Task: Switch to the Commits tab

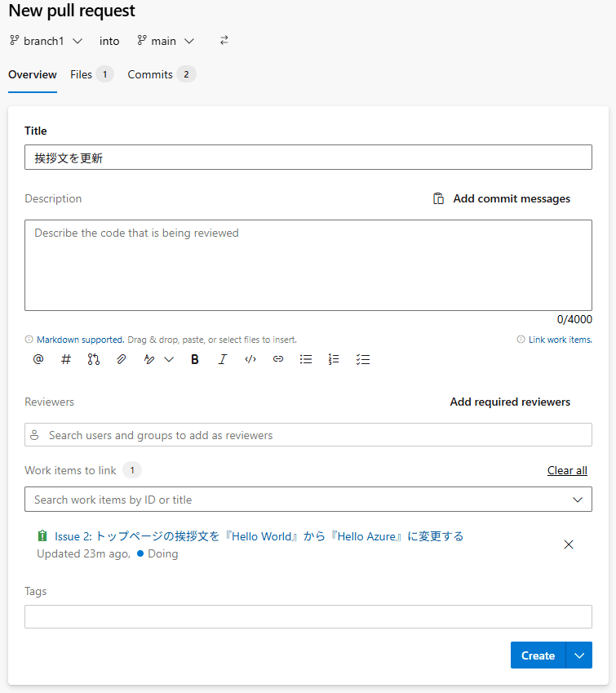Action: pos(162,75)
